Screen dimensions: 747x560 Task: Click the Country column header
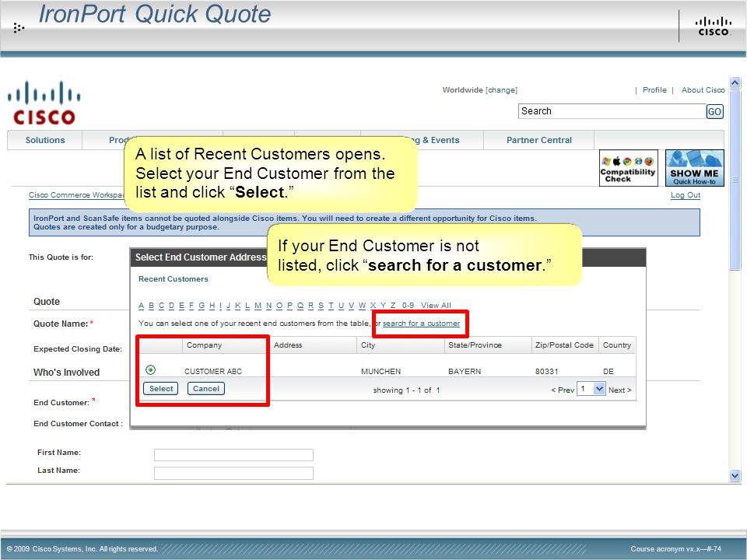tap(616, 345)
